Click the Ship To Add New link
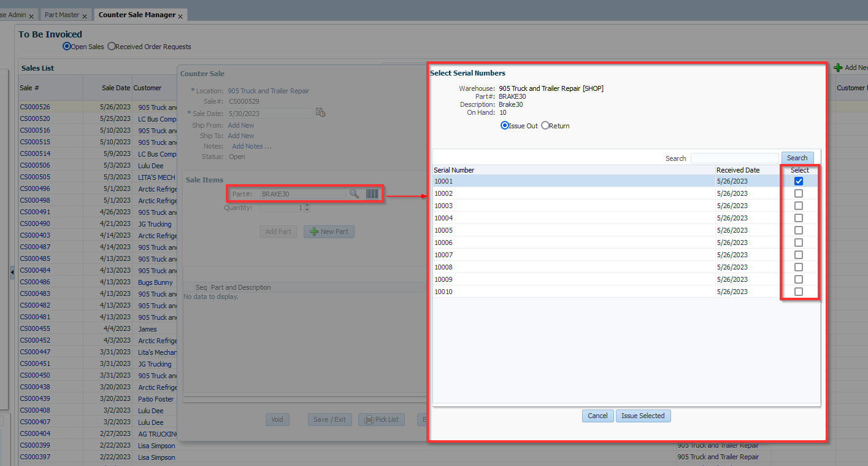This screenshot has height=466, width=868. point(241,136)
